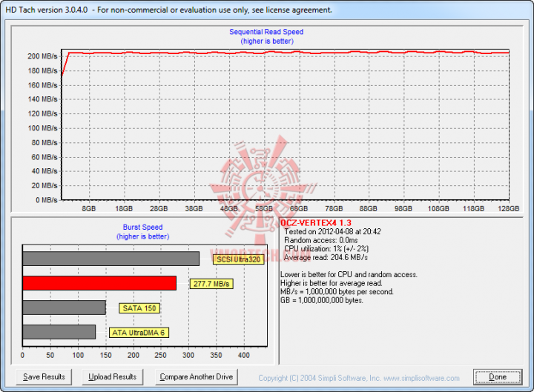Select 'Average read: 204.6 MB/s' text

pyautogui.click(x=326, y=257)
